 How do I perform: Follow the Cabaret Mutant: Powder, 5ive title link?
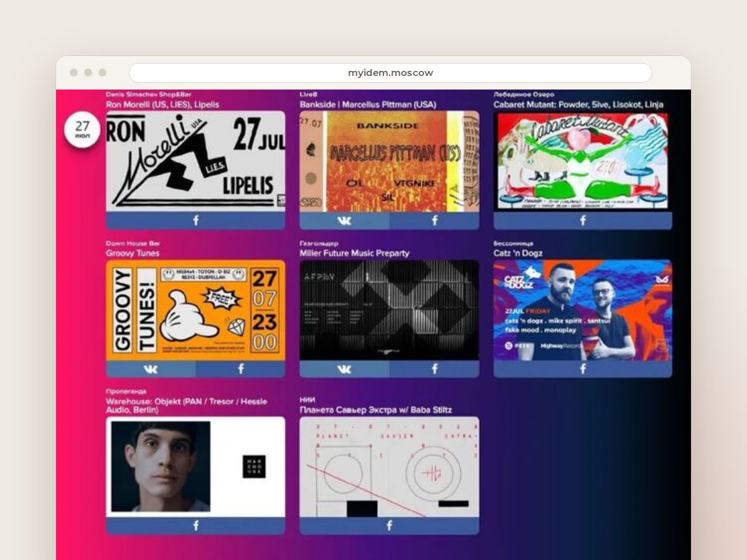[x=578, y=105]
